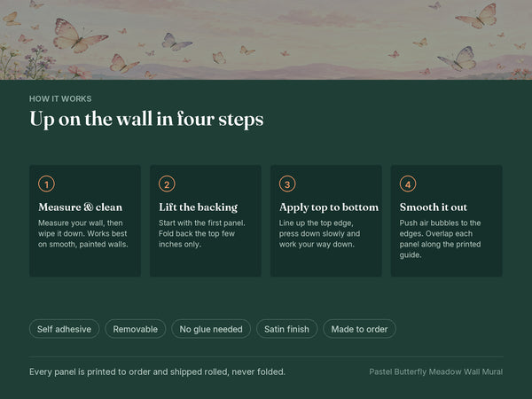Click the Made to order pill
This screenshot has width=532, height=399.
click(359, 329)
